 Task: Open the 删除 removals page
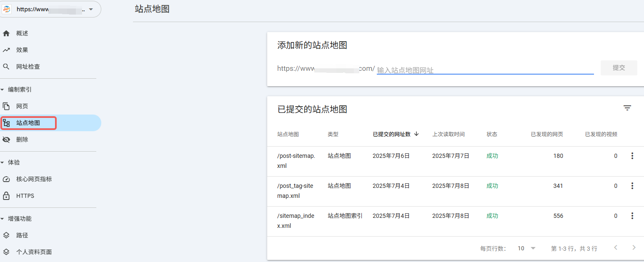point(22,140)
